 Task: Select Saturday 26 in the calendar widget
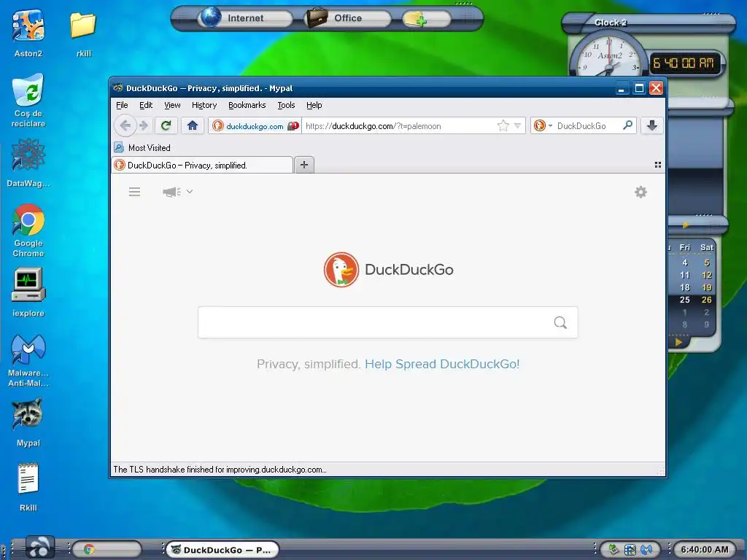(706, 300)
